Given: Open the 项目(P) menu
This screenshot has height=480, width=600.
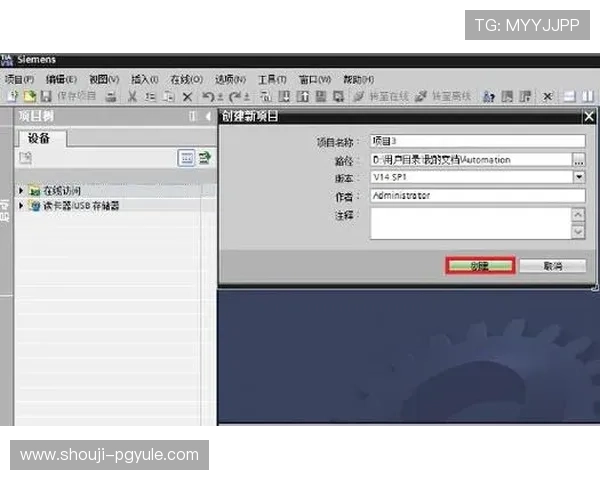Looking at the screenshot, I should pyautogui.click(x=19, y=79).
